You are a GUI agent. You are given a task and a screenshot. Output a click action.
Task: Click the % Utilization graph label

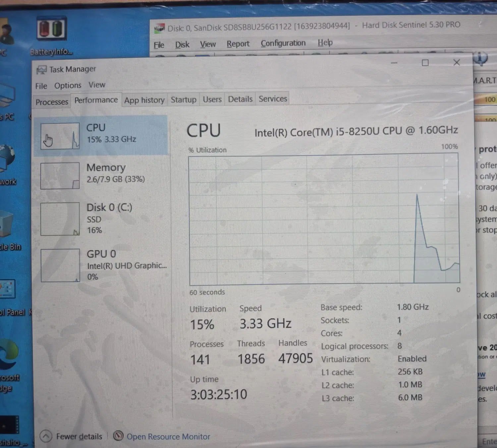pyautogui.click(x=208, y=150)
